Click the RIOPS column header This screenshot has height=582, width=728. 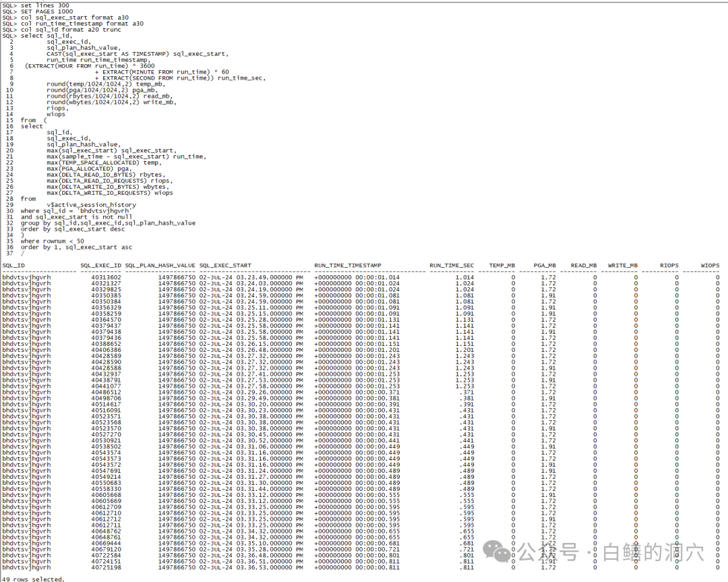(x=669, y=266)
